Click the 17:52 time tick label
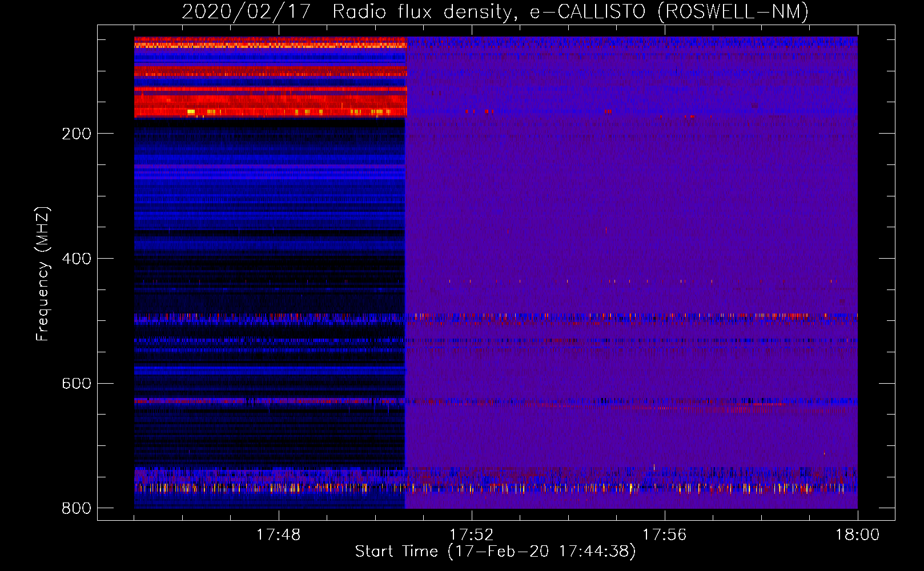The height and width of the screenshot is (571, 924). click(x=471, y=535)
